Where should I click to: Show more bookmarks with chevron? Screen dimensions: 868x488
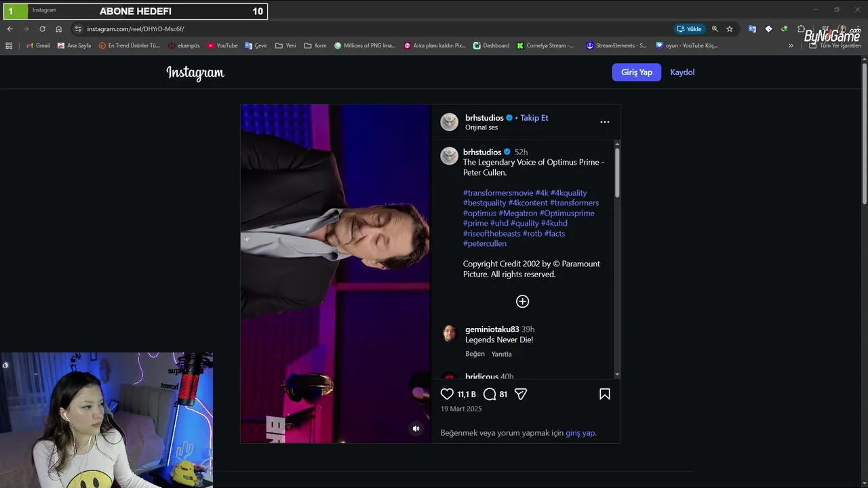791,45
